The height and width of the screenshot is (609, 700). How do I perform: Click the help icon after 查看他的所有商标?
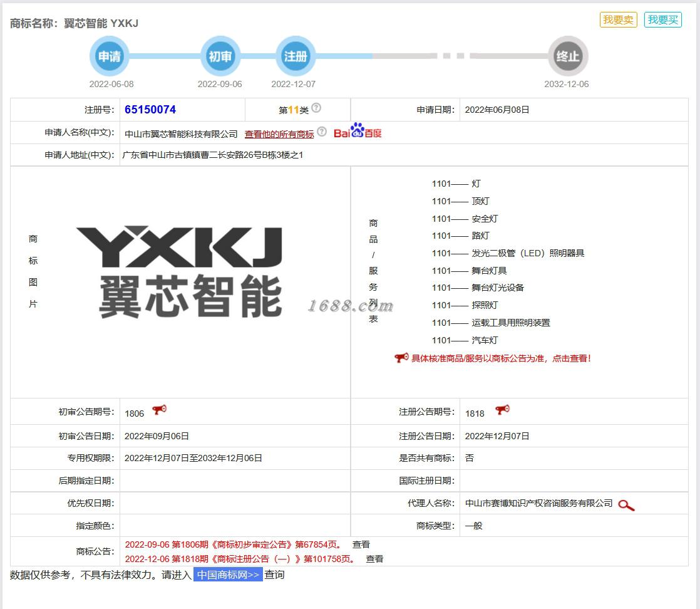tap(322, 132)
